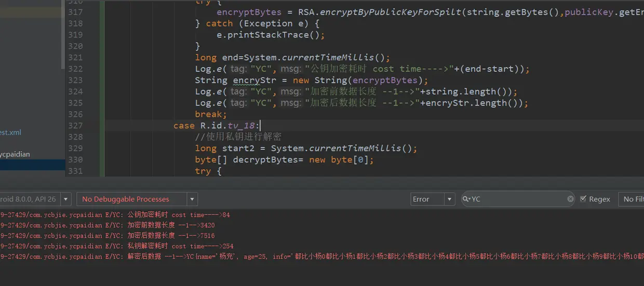Screen dimensions: 644x286
Task: Click the 'case R.id.tv_18:' code line
Action: tap(216, 125)
